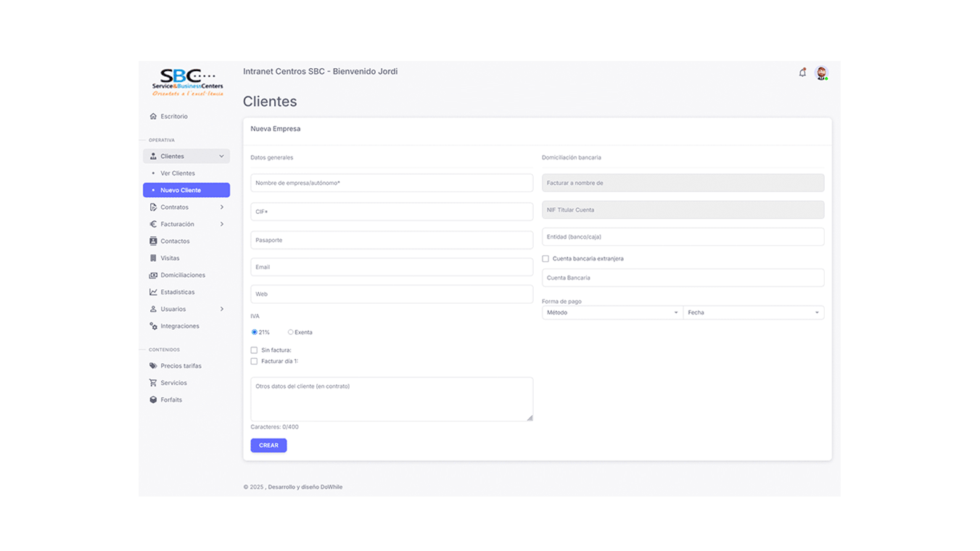Open the Método payment dropdown

pos(612,312)
